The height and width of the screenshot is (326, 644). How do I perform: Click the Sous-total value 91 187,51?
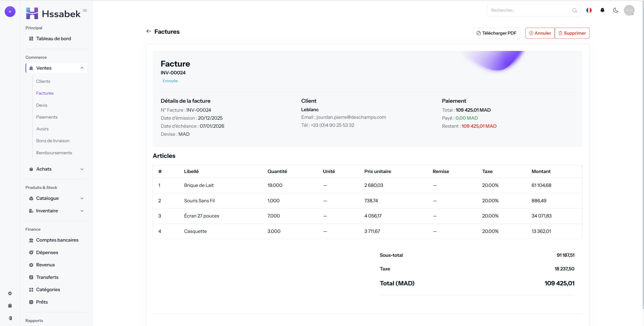tap(566, 255)
